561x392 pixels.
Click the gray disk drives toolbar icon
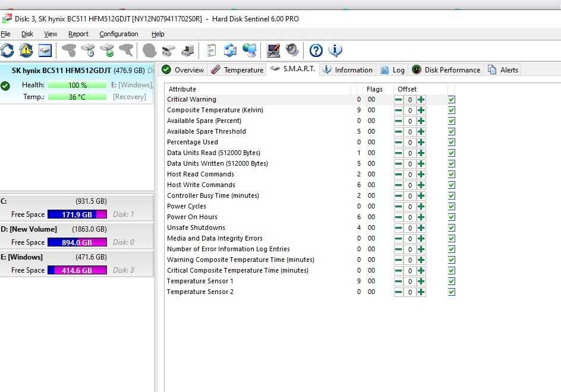pyautogui.click(x=169, y=50)
